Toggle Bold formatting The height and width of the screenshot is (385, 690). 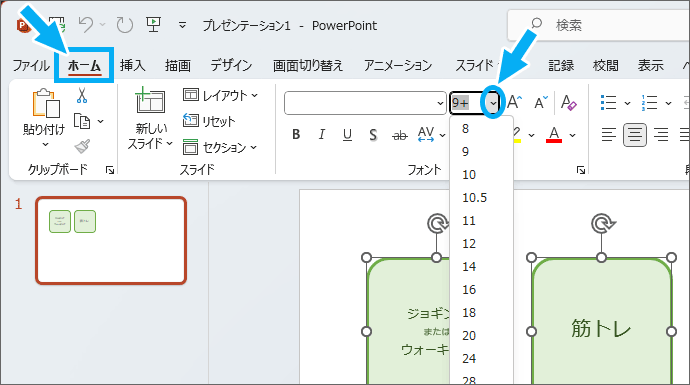(296, 135)
